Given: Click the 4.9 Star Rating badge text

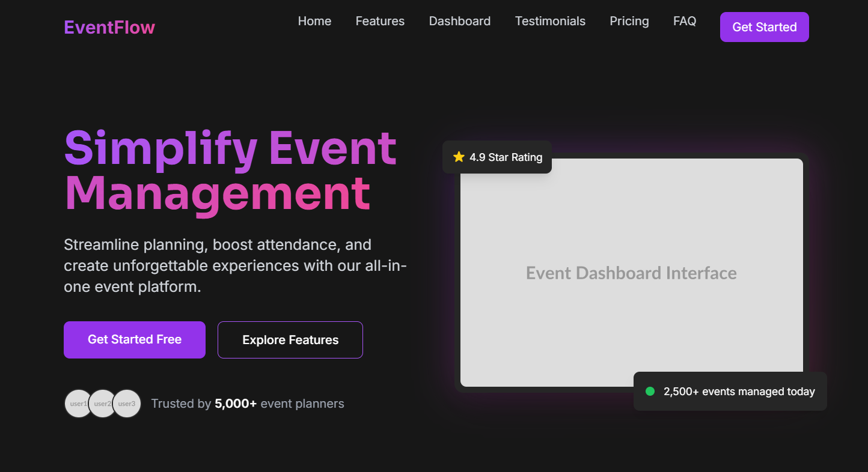Looking at the screenshot, I should [506, 157].
